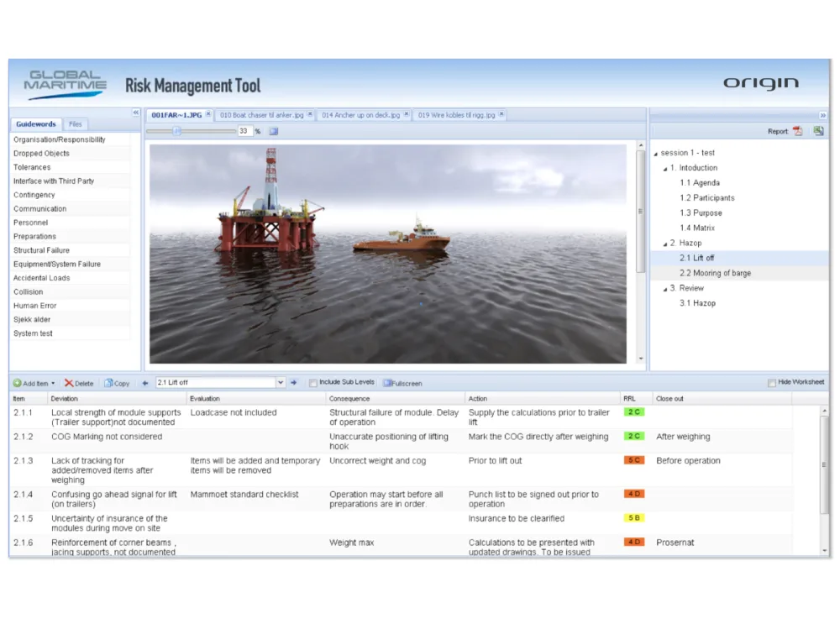840x624 pixels.
Task: Click the Delete button in worksheet toolbar
Action: pos(80,383)
